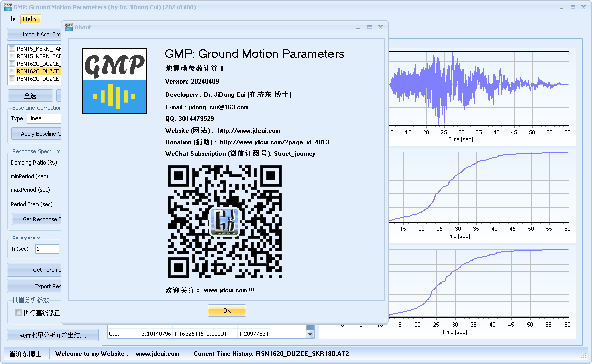Click the large GMP logo image
Image resolution: width=592 pixels, height=364 pixels.
point(115,80)
